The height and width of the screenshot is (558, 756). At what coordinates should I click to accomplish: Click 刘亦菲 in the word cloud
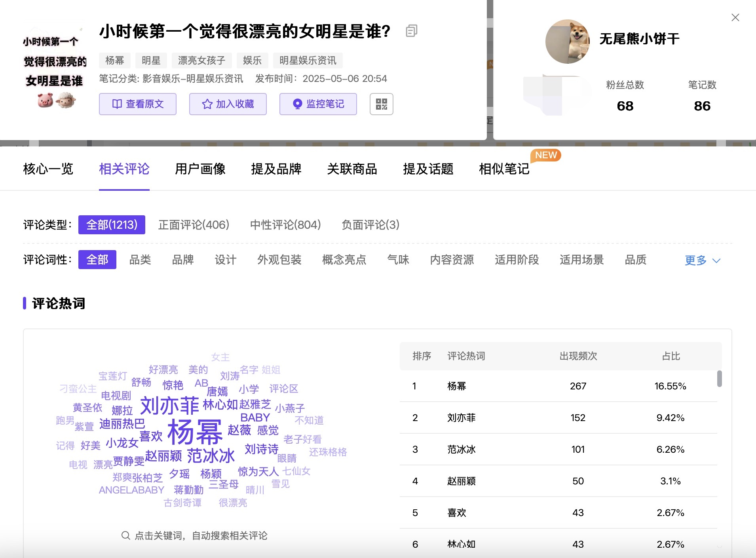[x=169, y=406]
